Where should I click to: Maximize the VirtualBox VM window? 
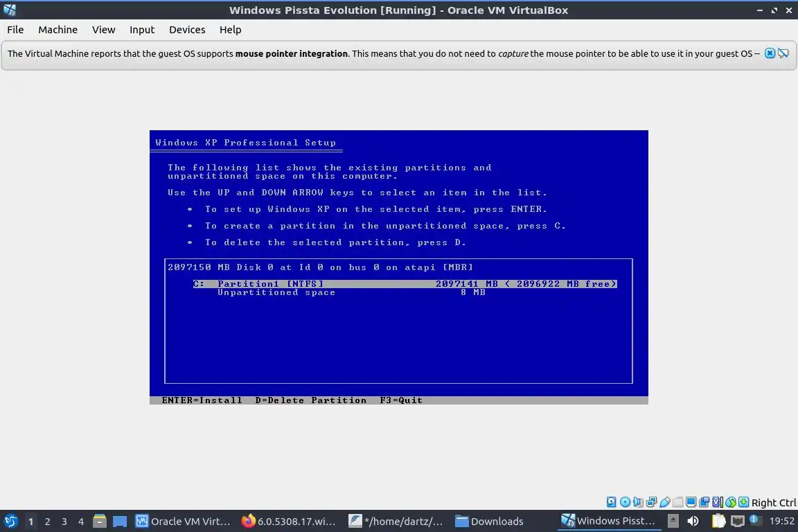click(774, 10)
